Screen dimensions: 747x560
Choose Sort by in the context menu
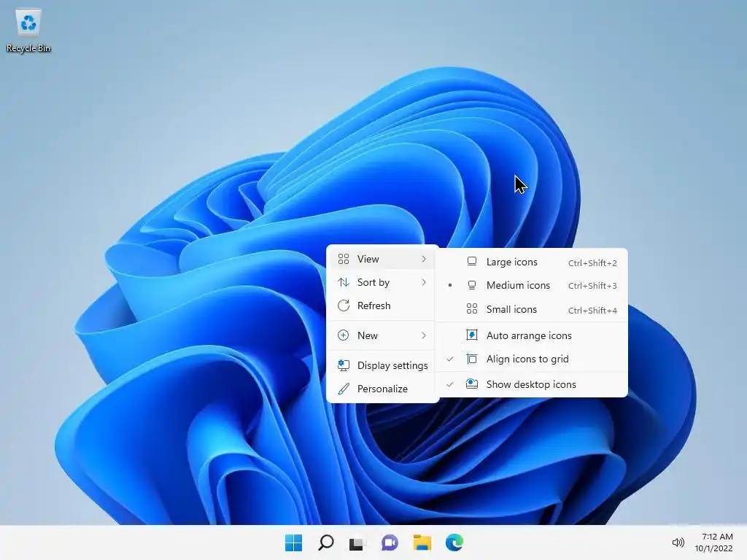tap(382, 282)
